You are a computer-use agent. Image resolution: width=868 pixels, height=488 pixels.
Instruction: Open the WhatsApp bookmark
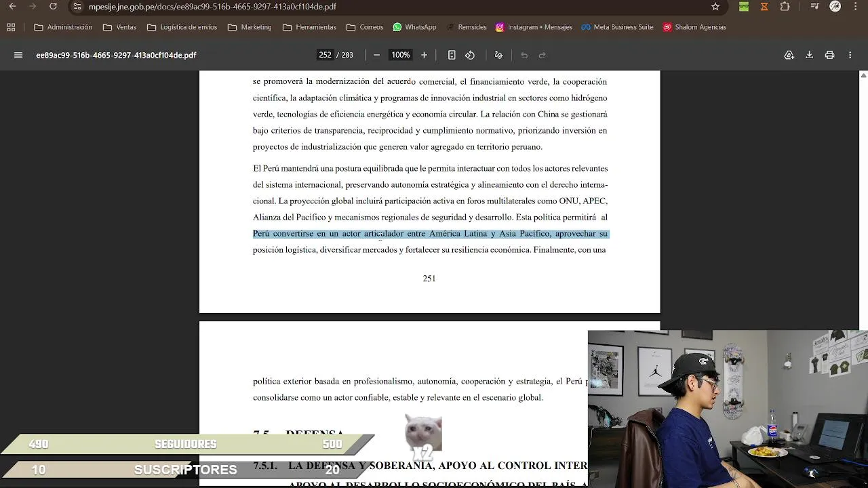tap(414, 27)
